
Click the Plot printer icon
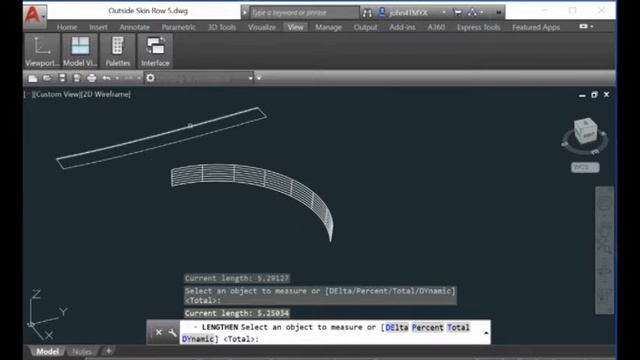click(91, 78)
